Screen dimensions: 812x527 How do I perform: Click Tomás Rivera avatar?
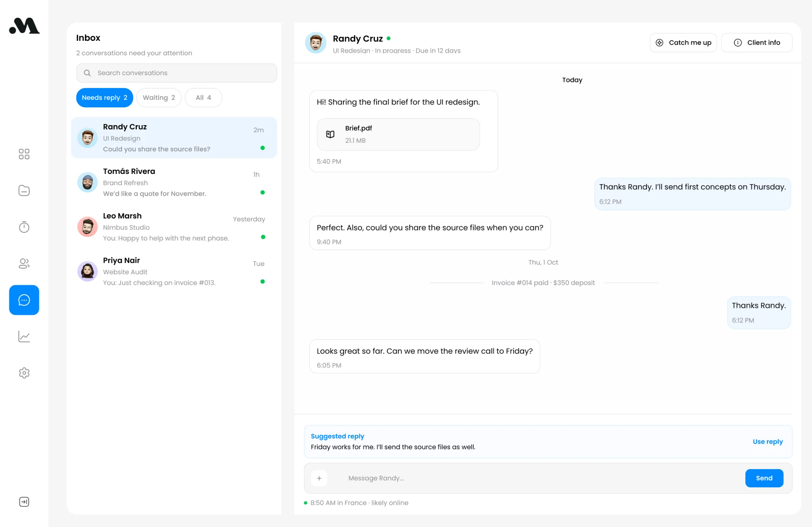pos(87,182)
